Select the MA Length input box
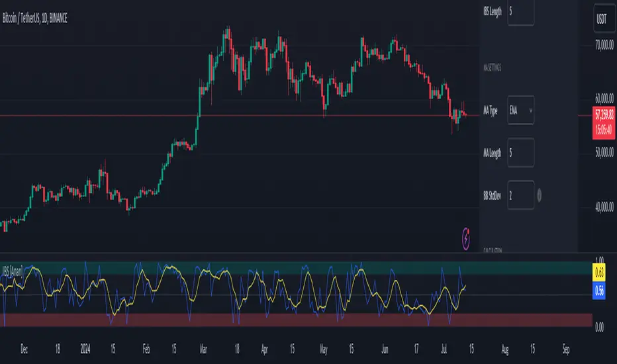The width and height of the screenshot is (617, 364). tap(520, 153)
